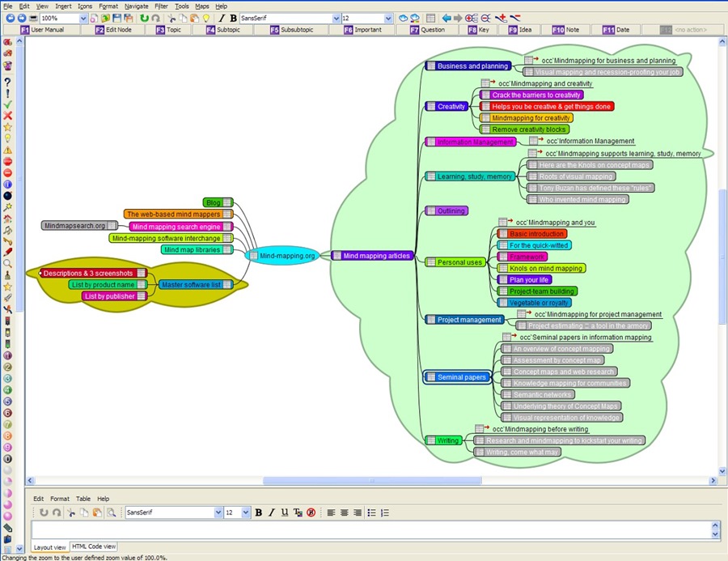Viewport: 728px width, 561px height.
Task: Toggle underline in note editor toolbar
Action: coord(285,512)
